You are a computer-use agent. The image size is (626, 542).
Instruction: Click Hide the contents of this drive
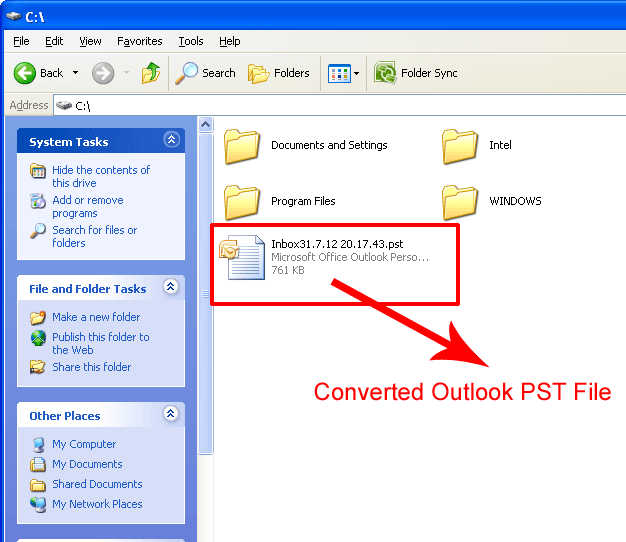101,176
